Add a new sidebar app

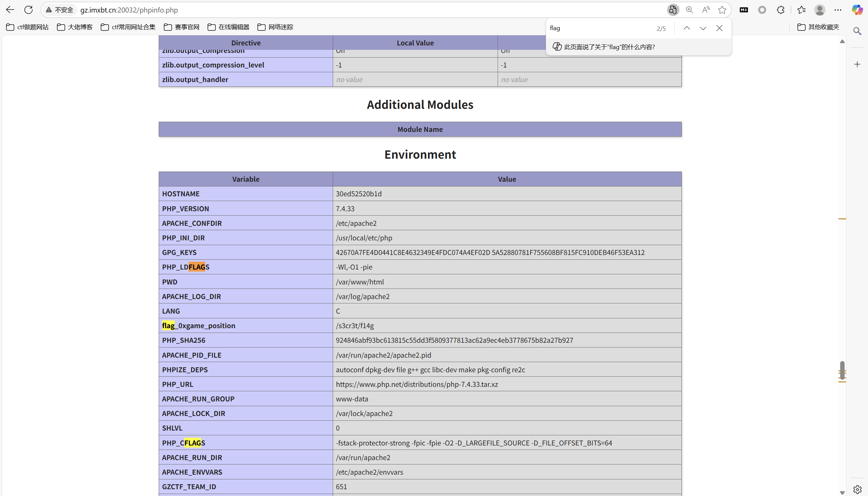pos(857,64)
